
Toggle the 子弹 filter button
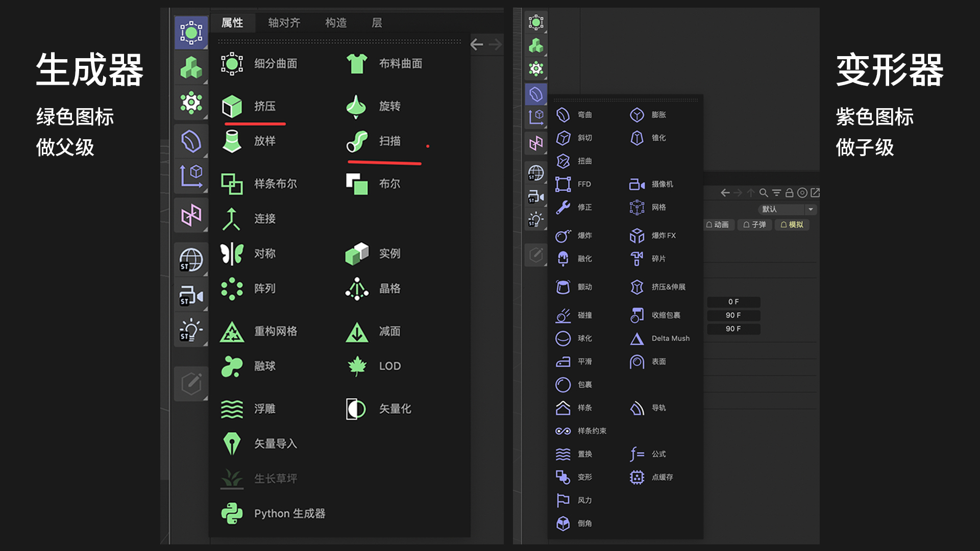coord(754,224)
